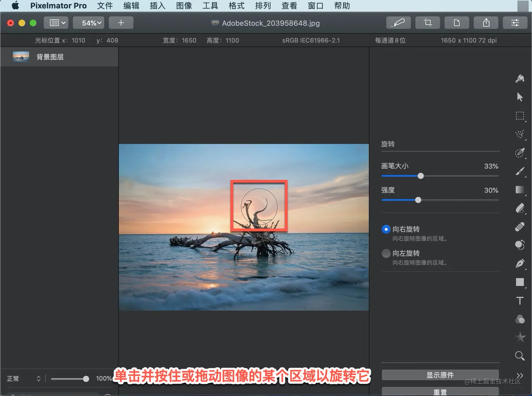
Task: Click the 每通道8位 bit depth info
Action: click(390, 40)
